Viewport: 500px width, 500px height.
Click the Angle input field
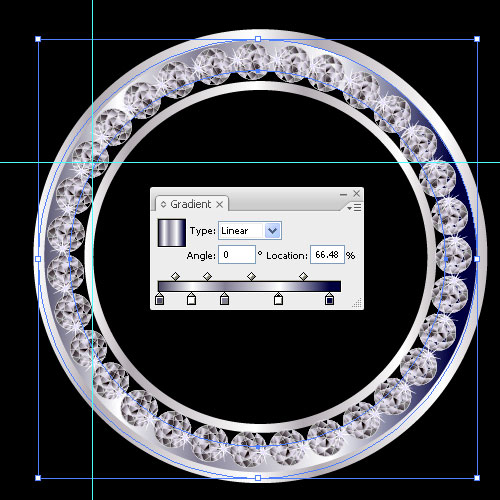237,255
